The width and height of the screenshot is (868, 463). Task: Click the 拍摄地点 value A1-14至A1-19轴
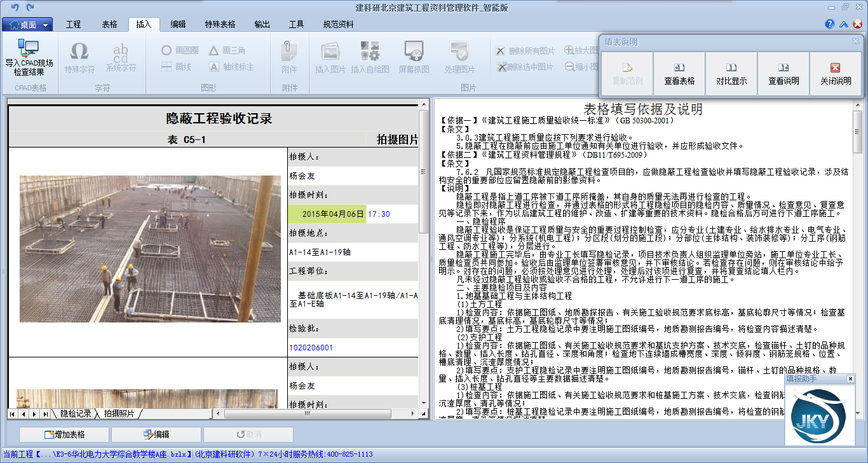[x=320, y=252]
